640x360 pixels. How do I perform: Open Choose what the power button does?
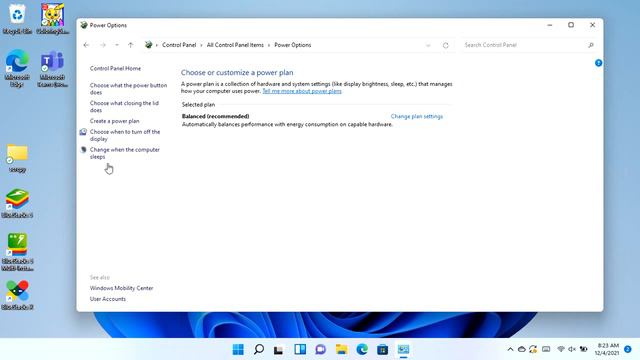tap(128, 89)
